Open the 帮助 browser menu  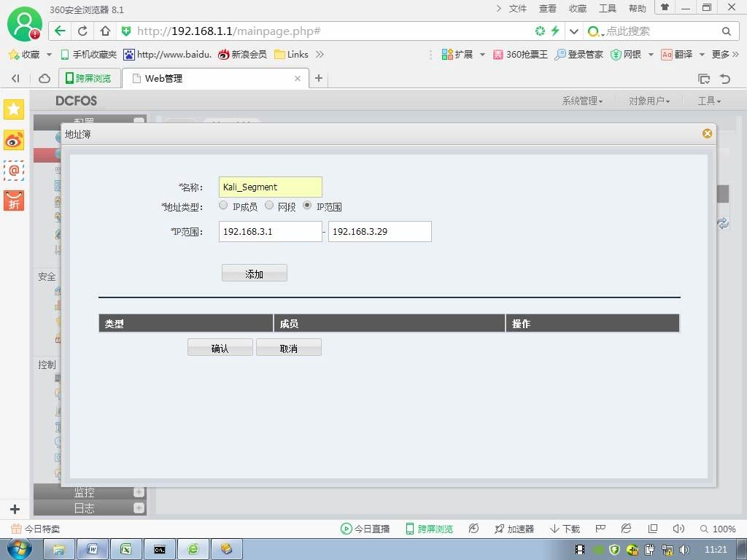[638, 9]
